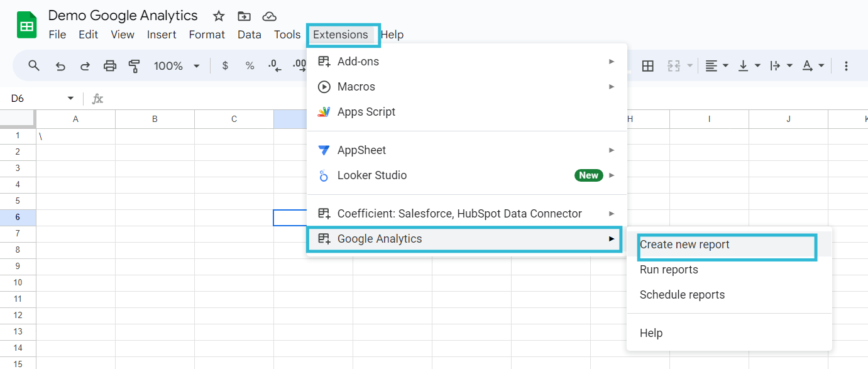
Task: Format as percent
Action: point(250,65)
